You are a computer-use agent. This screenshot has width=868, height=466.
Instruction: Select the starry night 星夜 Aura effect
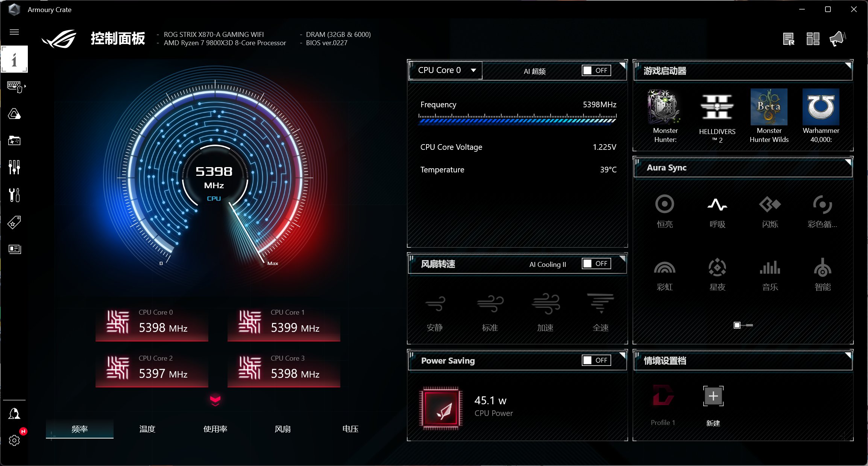click(x=717, y=275)
